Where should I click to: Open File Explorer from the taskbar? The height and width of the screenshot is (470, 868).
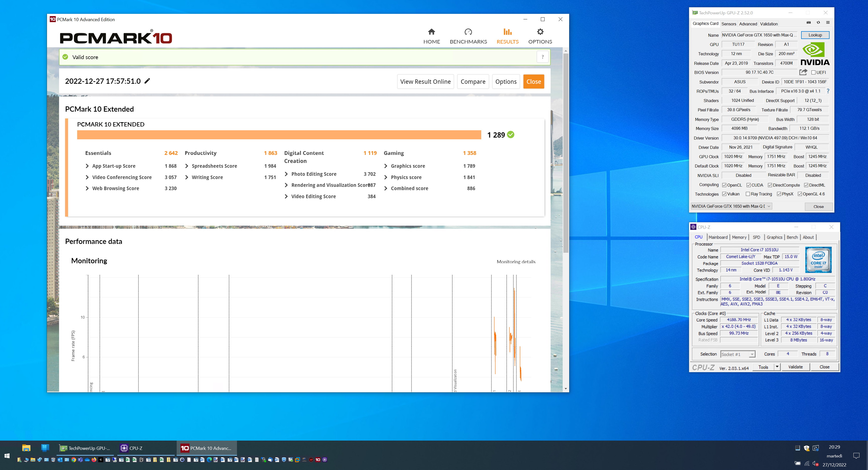(26, 448)
